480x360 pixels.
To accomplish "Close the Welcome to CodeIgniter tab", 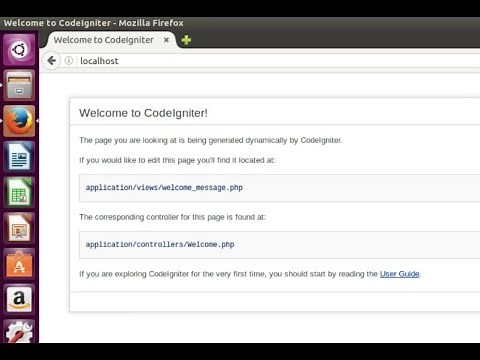I will (x=166, y=40).
